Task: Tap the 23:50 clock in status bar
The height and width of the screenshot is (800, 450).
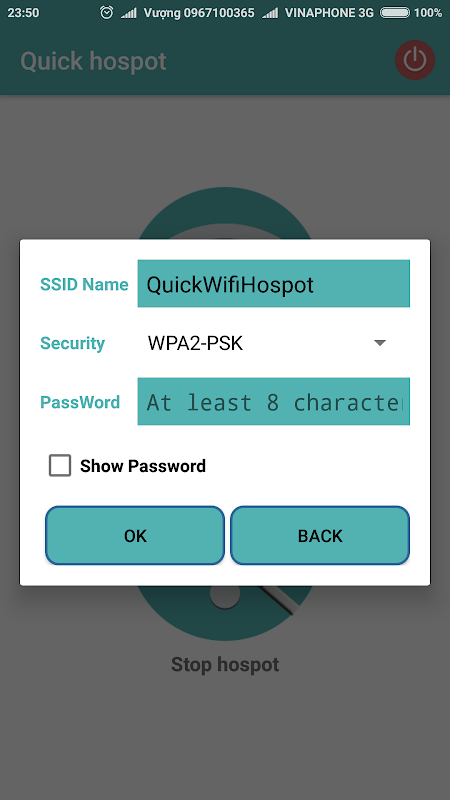Action: point(23,13)
